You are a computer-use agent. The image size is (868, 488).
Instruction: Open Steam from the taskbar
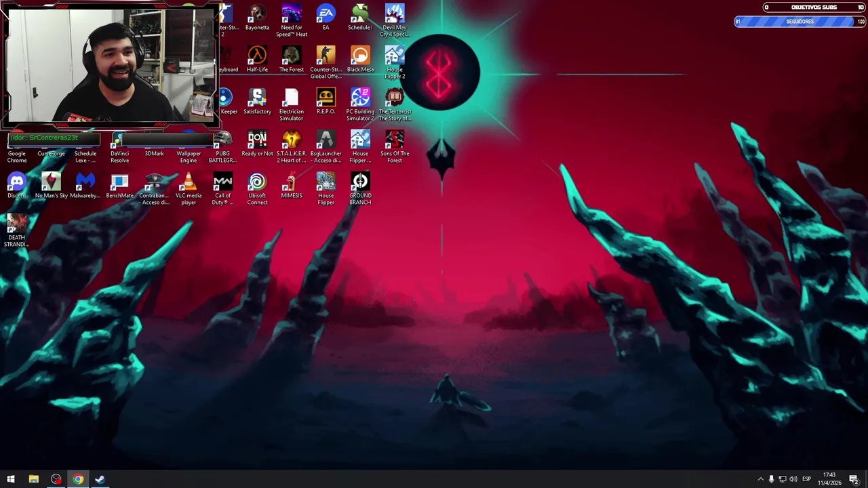coord(100,479)
